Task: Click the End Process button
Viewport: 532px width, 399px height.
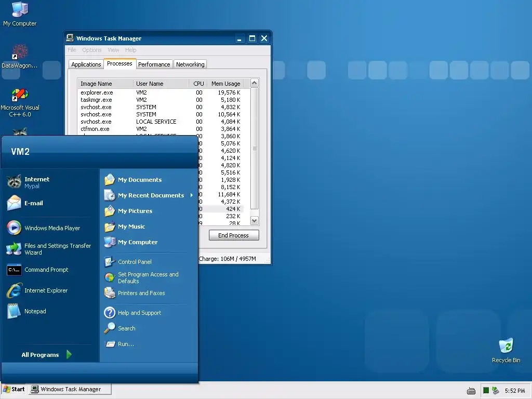Action: tap(234, 235)
